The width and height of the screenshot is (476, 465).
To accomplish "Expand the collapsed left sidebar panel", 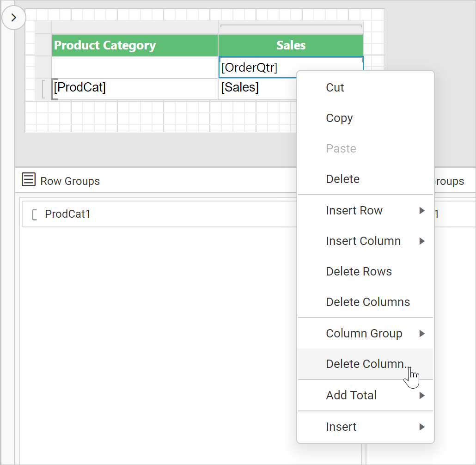I will [14, 17].
